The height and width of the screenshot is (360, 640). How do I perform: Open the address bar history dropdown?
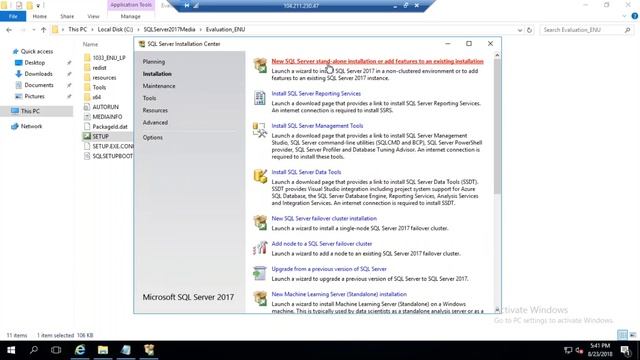tap(520, 30)
